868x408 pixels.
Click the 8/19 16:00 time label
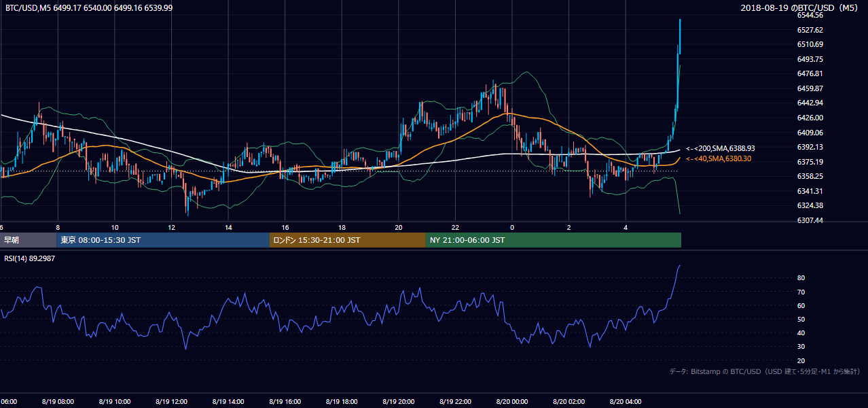tap(285, 402)
